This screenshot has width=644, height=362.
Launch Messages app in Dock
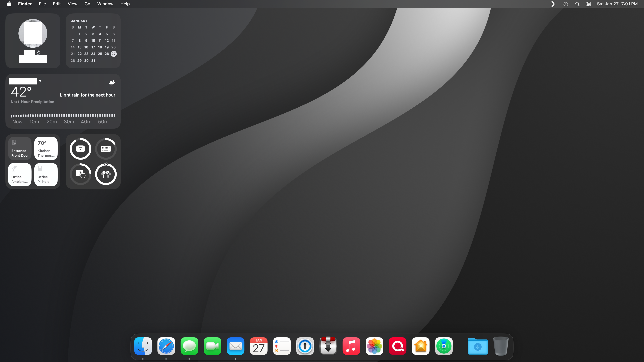(x=189, y=346)
